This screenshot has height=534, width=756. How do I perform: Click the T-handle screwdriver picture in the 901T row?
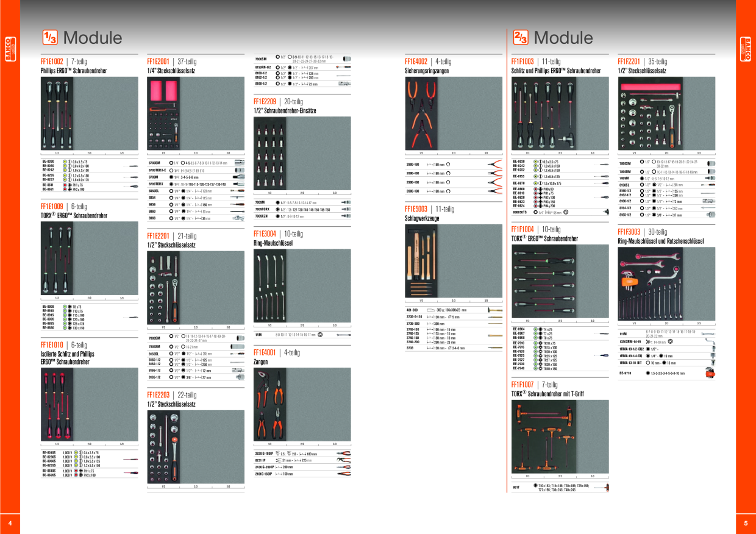coord(603,488)
